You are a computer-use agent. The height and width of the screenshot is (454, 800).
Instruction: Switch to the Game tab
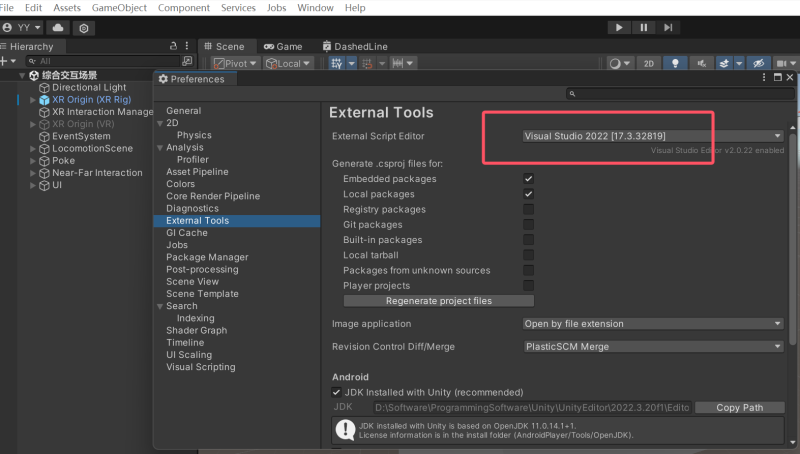tap(282, 46)
